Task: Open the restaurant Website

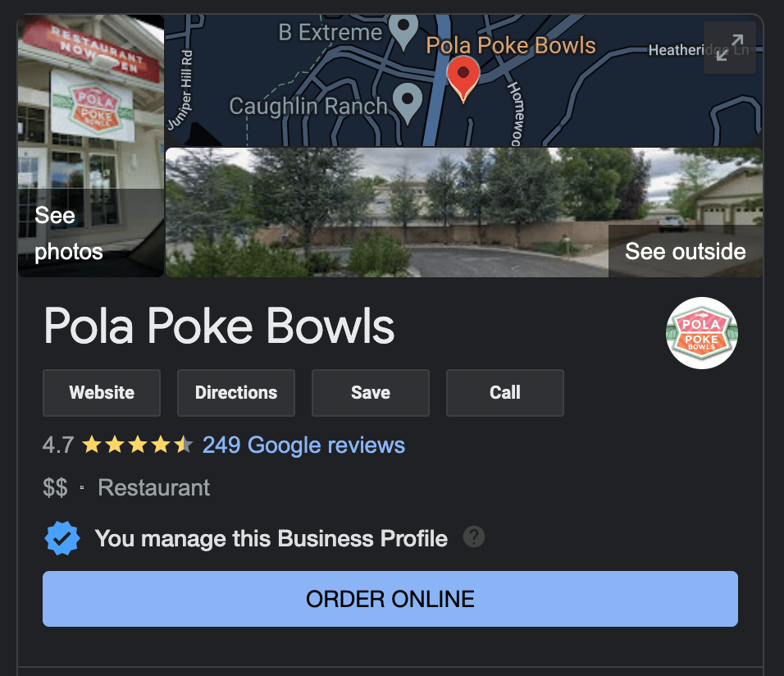Action: pyautogui.click(x=102, y=393)
